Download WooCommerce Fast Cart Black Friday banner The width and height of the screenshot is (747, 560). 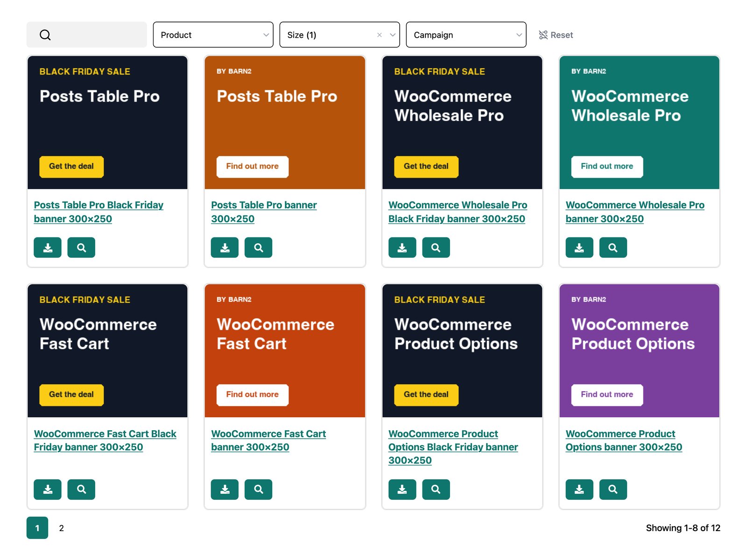tap(48, 490)
